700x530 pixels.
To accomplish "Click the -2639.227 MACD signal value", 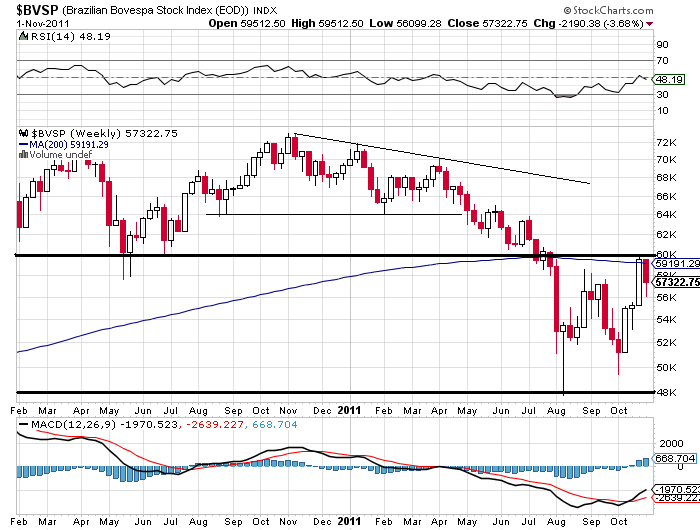I will click(x=215, y=425).
